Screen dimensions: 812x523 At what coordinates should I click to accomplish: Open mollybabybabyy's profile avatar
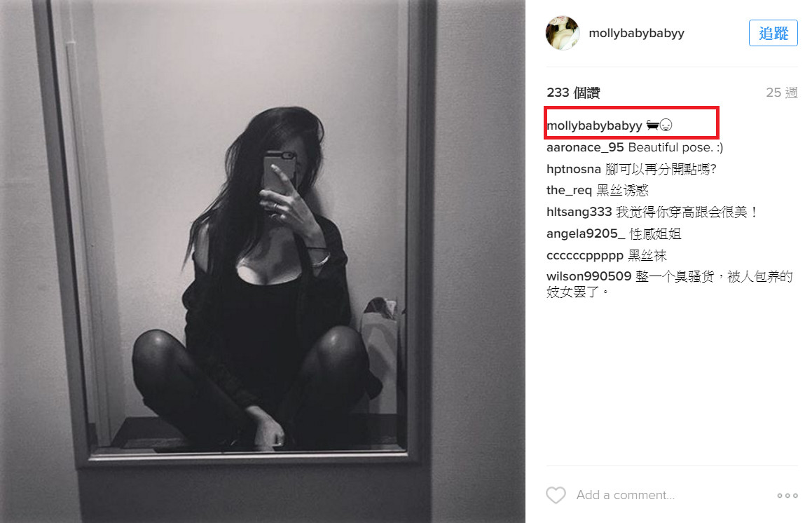[563, 33]
